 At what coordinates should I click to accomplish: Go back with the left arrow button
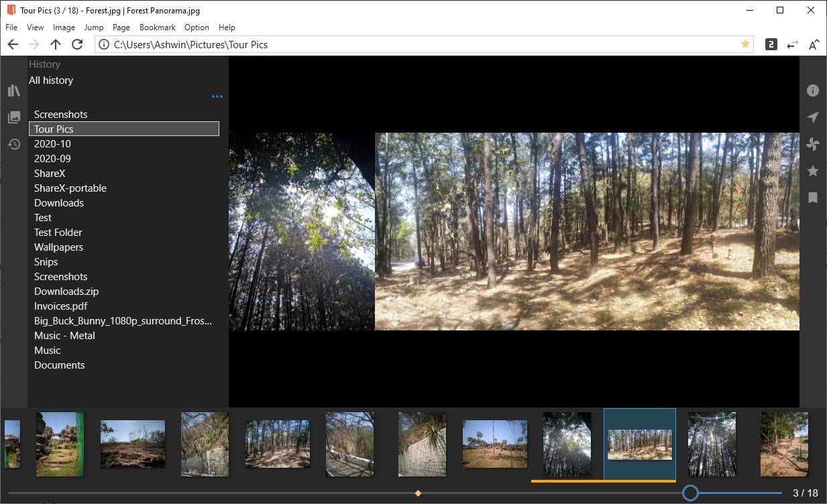pos(13,44)
